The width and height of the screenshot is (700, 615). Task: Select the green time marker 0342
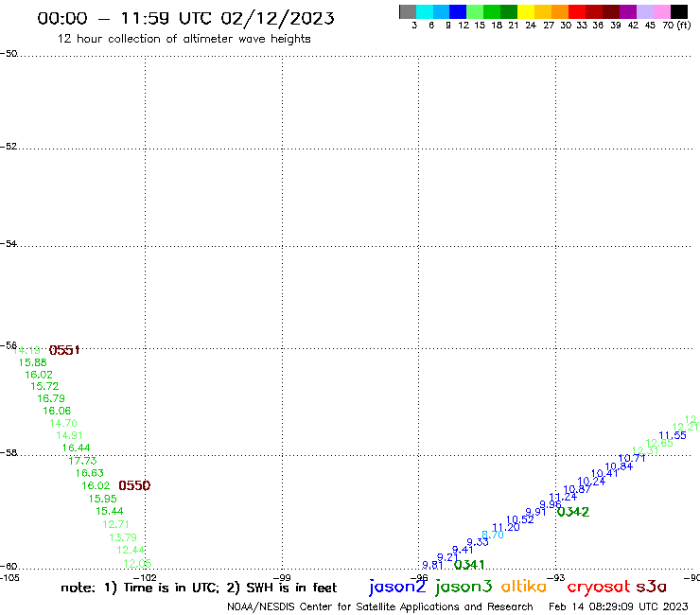point(573,512)
